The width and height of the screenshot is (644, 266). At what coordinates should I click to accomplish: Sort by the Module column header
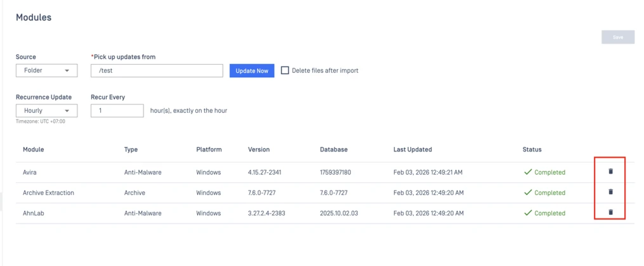(x=33, y=149)
